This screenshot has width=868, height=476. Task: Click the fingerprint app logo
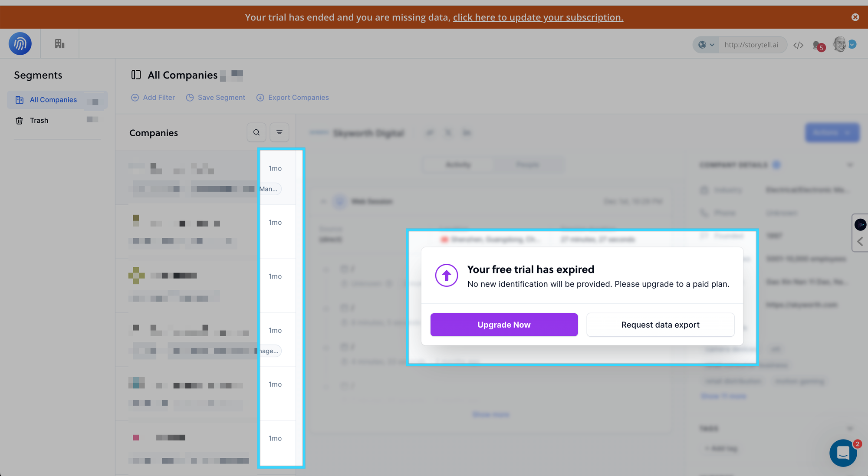tap(20, 43)
